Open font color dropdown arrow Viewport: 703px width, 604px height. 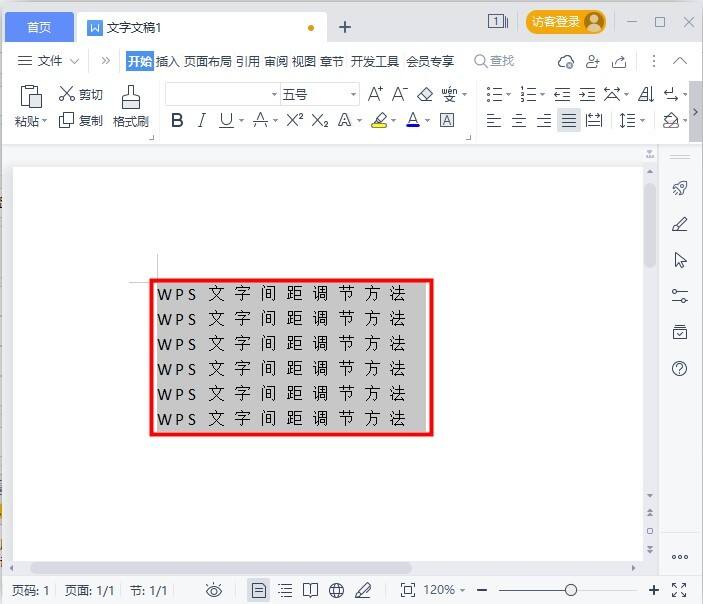pyautogui.click(x=427, y=120)
